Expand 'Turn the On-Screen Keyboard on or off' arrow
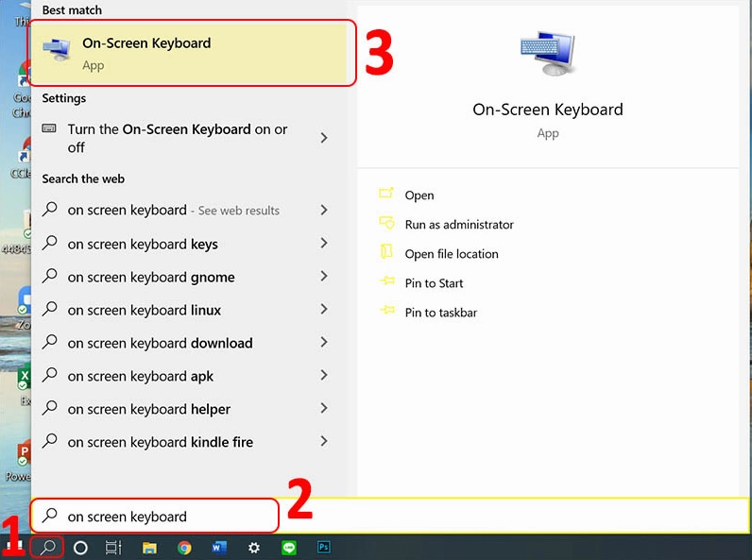 324,138
